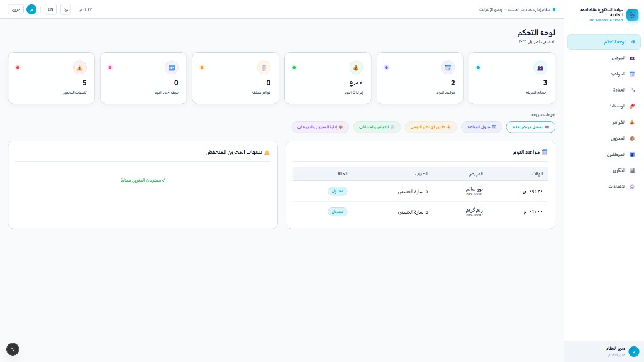
Task: Click the الطبيب column header
Action: coord(421,174)
